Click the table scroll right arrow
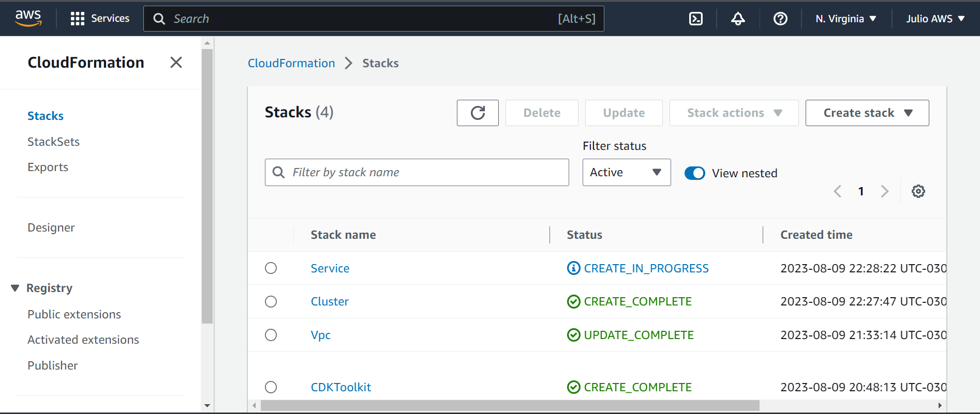This screenshot has height=414, width=980. pos(940,406)
